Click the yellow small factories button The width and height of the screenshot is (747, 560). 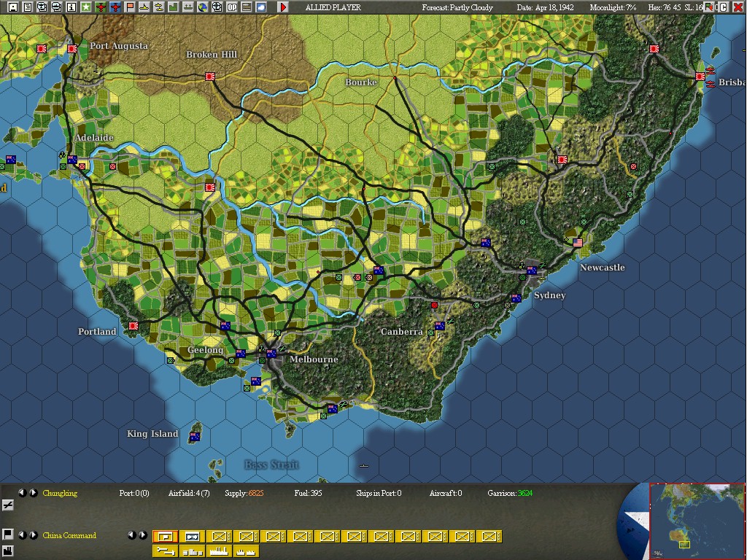[x=247, y=551]
